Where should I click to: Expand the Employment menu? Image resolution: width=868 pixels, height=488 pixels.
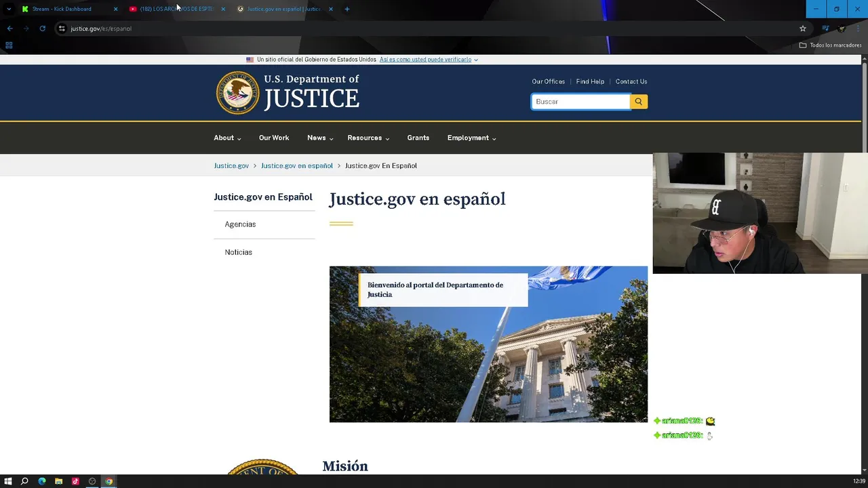click(471, 138)
